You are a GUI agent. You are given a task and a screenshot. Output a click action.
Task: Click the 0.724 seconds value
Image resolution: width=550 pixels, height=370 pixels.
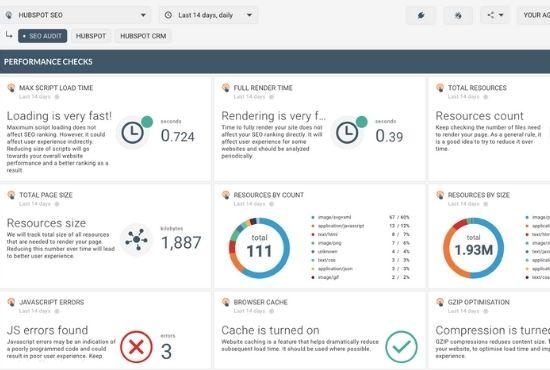[177, 136]
